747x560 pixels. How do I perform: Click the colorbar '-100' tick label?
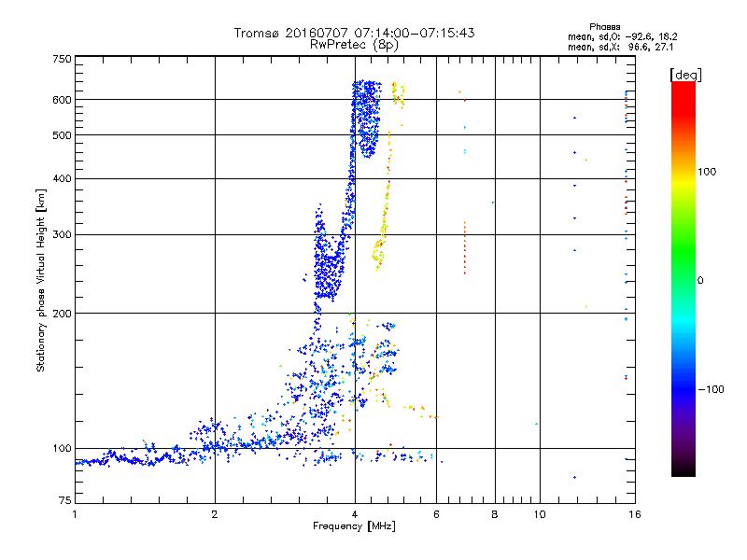(711, 389)
